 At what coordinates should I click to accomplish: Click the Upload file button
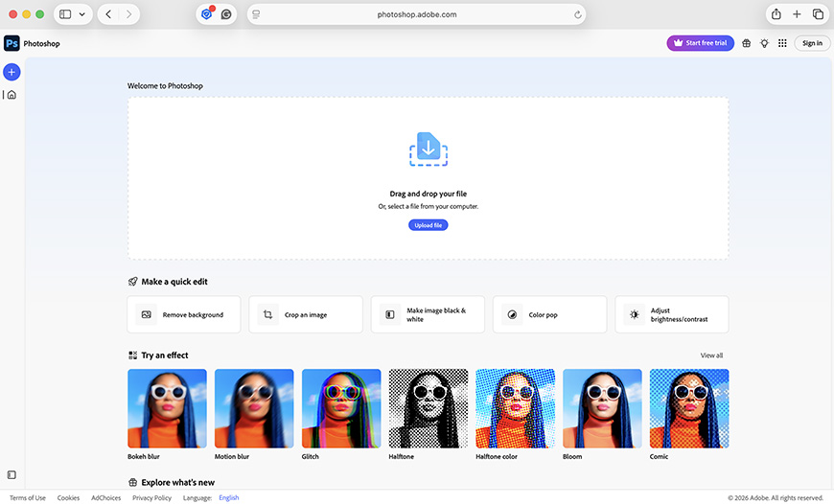pos(429,225)
